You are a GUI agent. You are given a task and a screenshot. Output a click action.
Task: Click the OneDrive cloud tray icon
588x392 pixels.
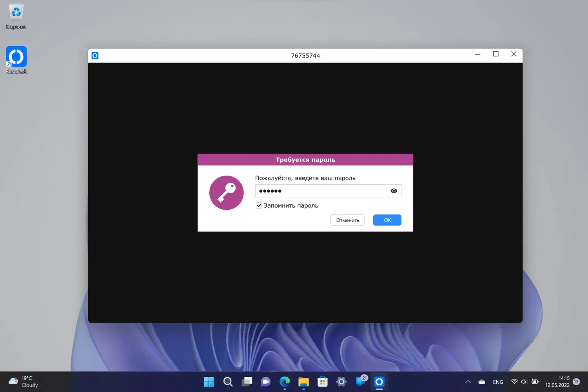pyautogui.click(x=482, y=382)
